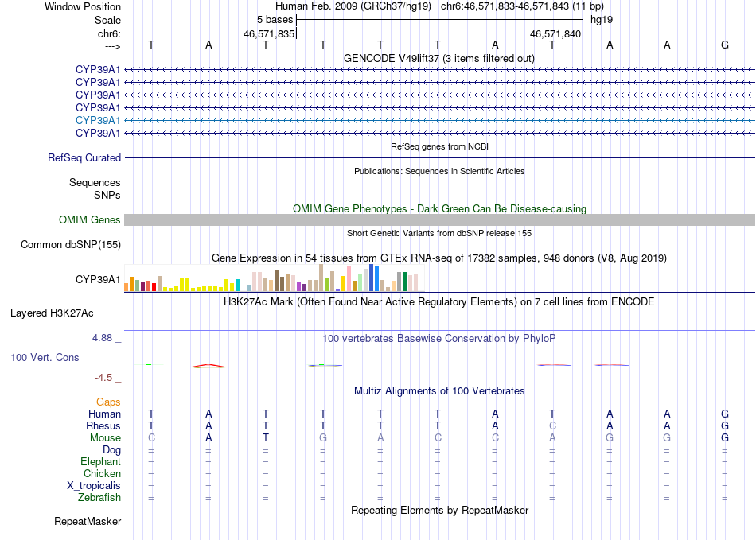
Task: Click the 46,571,835 ruler coordinate
Action: point(268,33)
